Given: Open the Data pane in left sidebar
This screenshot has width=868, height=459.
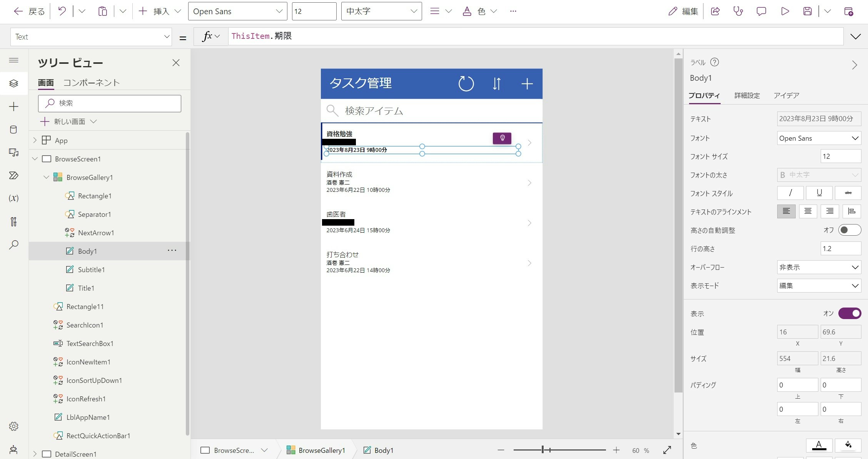Looking at the screenshot, I should coord(13,130).
